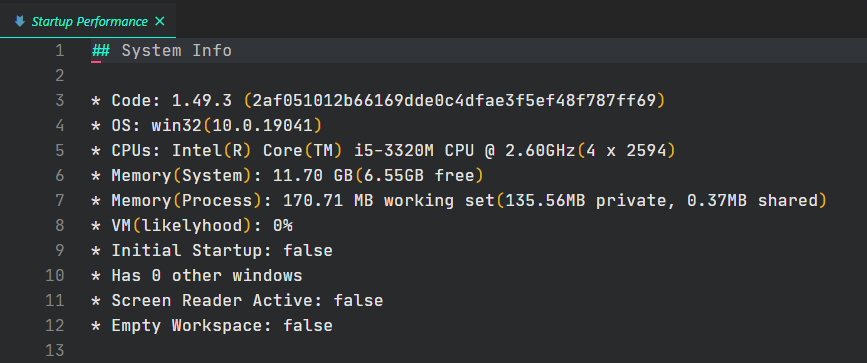Close the Startup Performance tab
The width and height of the screenshot is (867, 363).
point(160,22)
